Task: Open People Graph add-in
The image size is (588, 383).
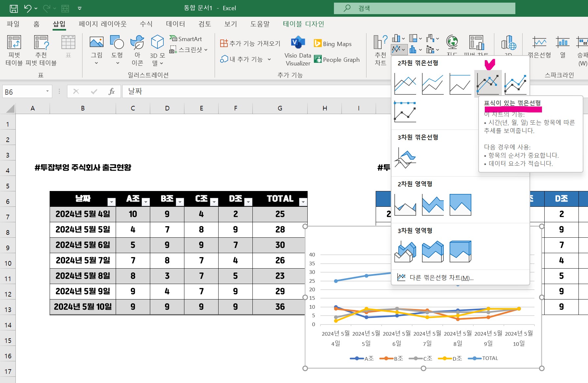Action: (337, 60)
